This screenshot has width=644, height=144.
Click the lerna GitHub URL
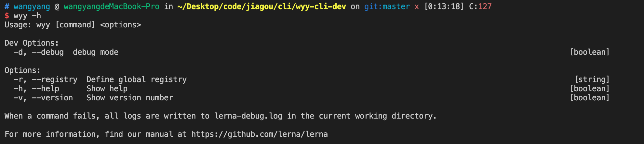[x=259, y=134]
